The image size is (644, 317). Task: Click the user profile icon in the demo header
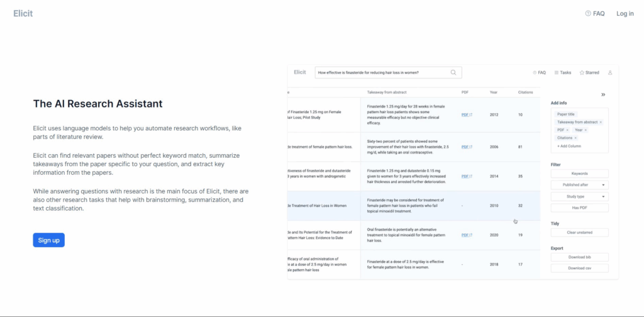[610, 72]
